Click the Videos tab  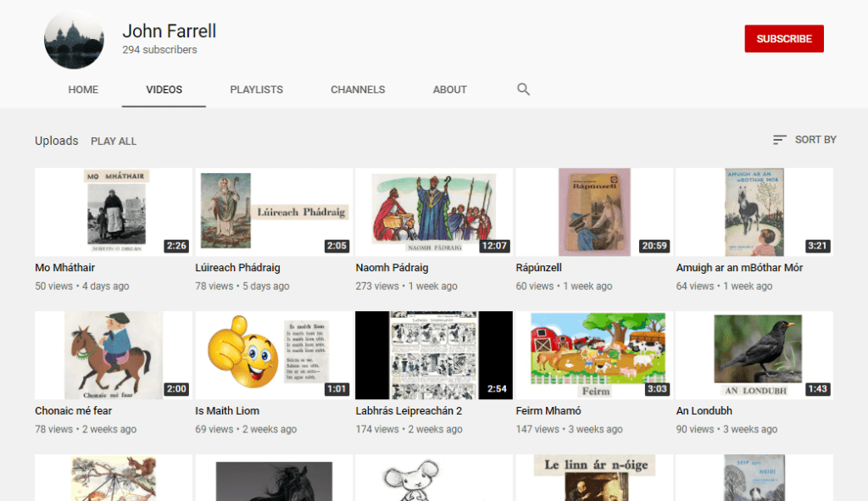pyautogui.click(x=164, y=89)
